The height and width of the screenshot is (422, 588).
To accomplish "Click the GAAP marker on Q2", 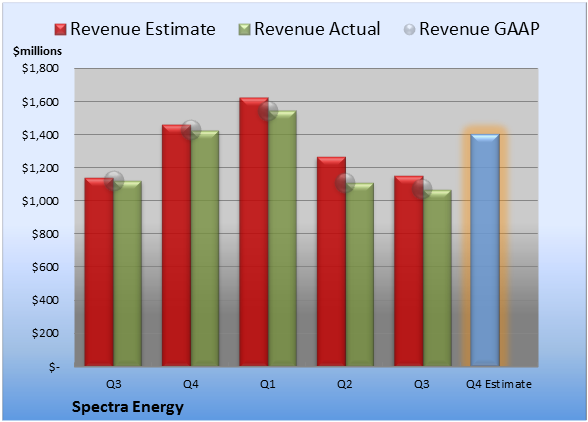I will tap(345, 183).
